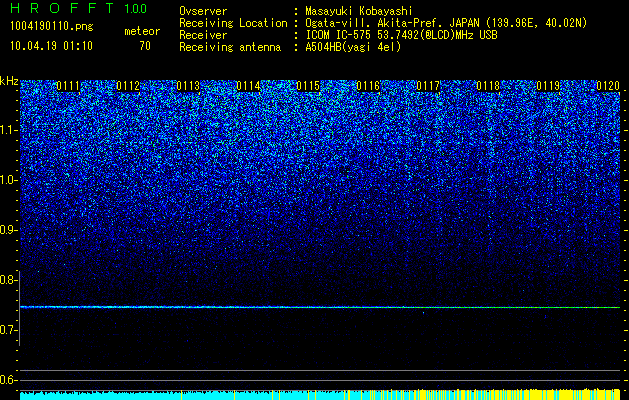Click the 0112 time marker
Viewport: 629px width, 400px height.
(x=128, y=86)
